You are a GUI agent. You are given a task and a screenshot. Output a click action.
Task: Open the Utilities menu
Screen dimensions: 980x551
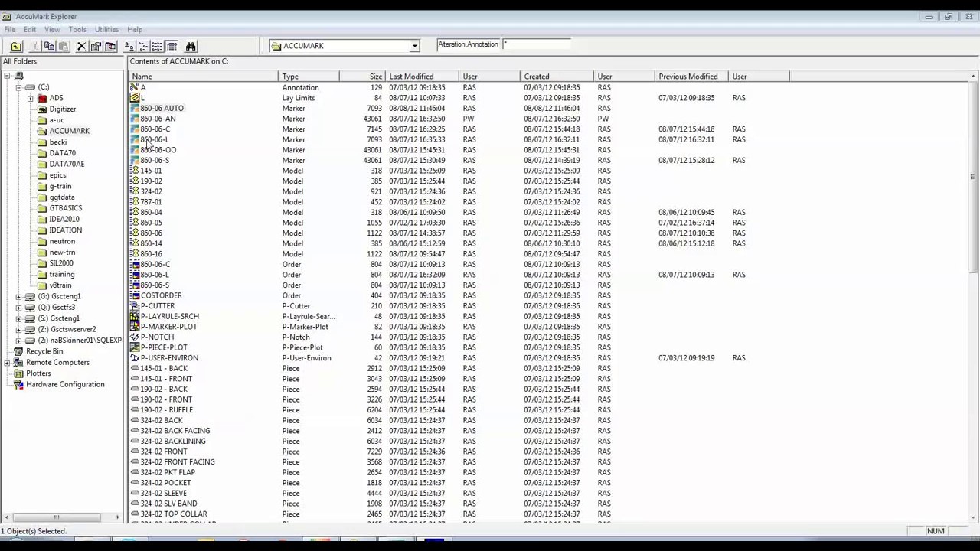click(106, 29)
